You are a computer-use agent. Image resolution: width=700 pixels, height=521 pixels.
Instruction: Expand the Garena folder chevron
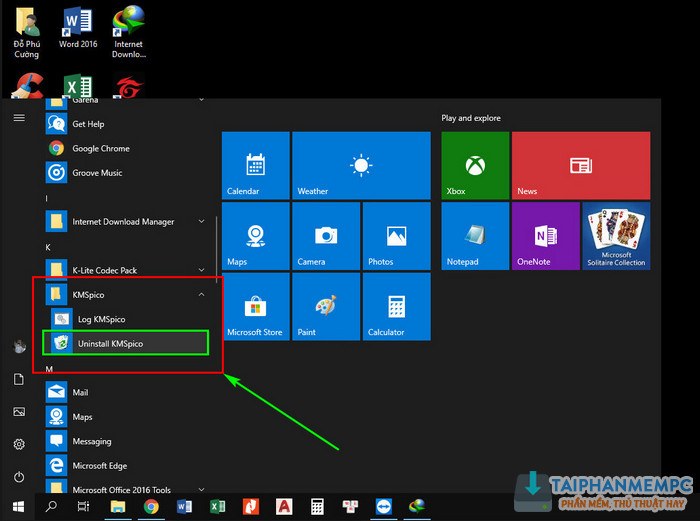click(x=201, y=100)
